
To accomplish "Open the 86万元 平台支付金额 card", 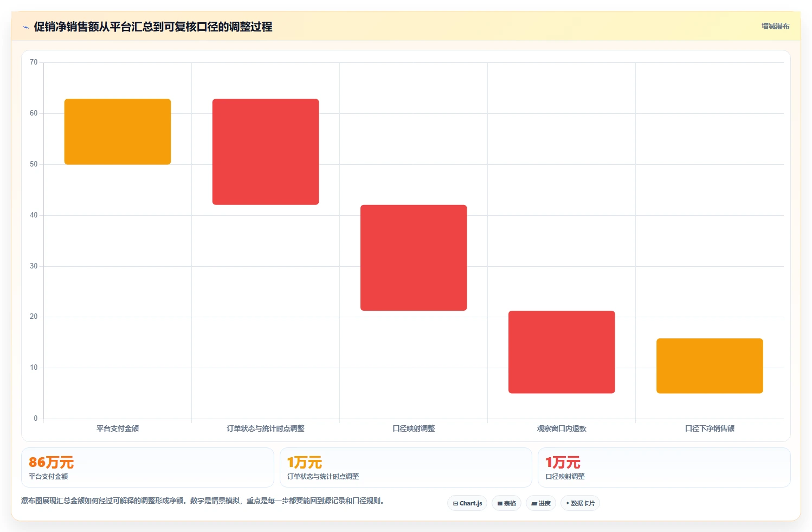I will [x=147, y=467].
